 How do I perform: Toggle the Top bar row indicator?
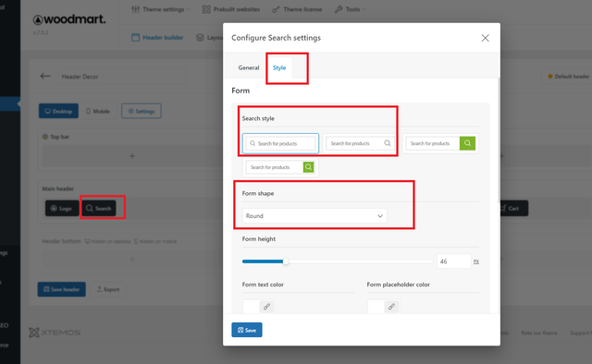(x=45, y=137)
